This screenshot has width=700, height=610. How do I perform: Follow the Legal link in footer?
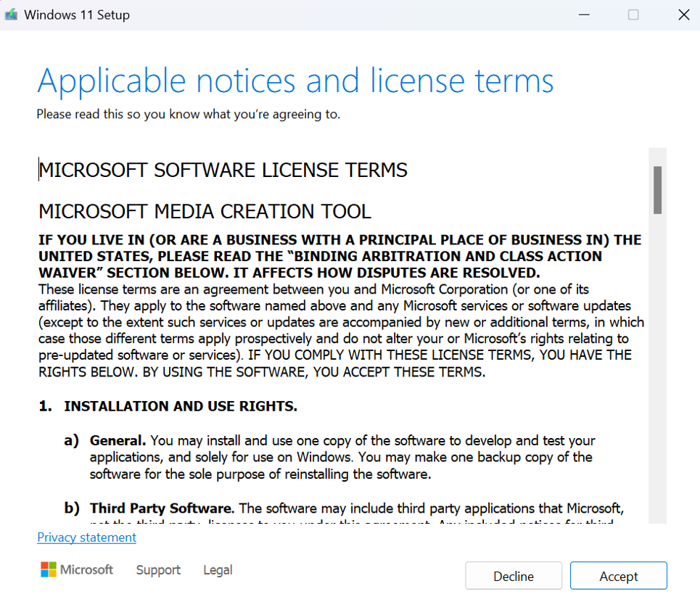(x=218, y=570)
